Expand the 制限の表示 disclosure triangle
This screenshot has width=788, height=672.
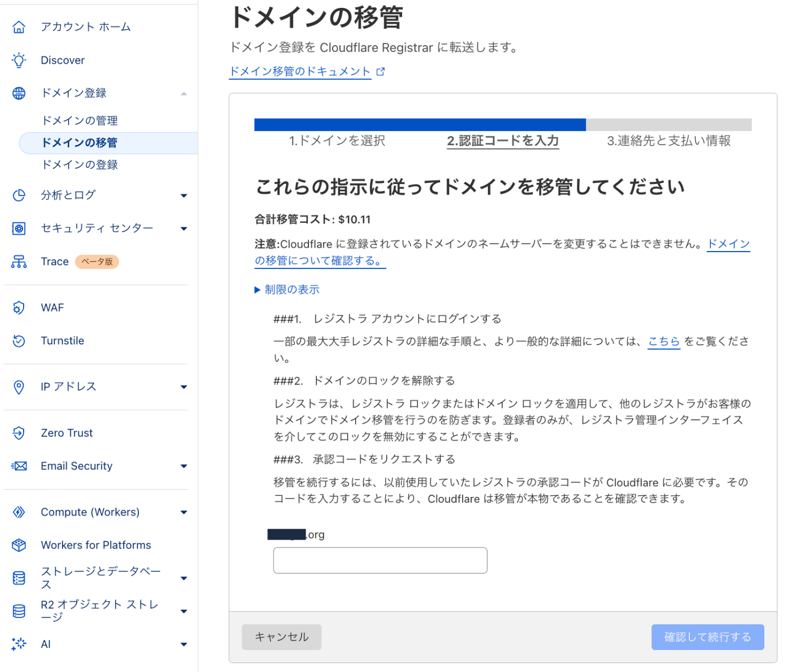tap(257, 290)
